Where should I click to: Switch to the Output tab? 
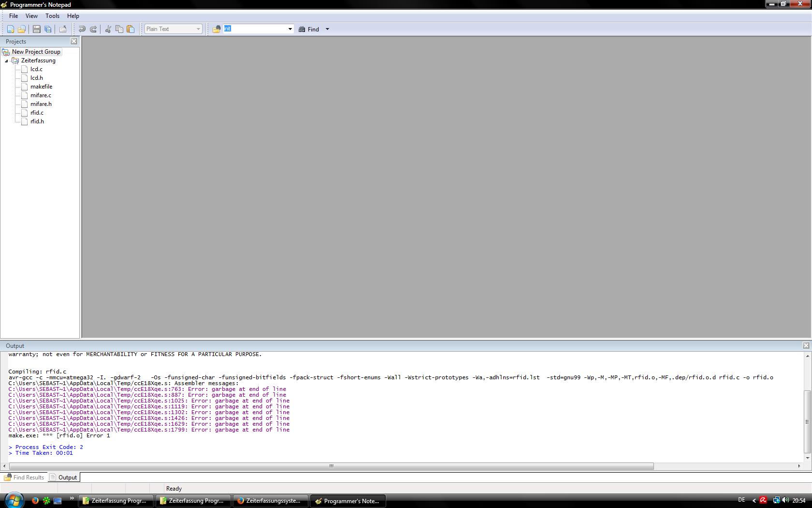(63, 477)
